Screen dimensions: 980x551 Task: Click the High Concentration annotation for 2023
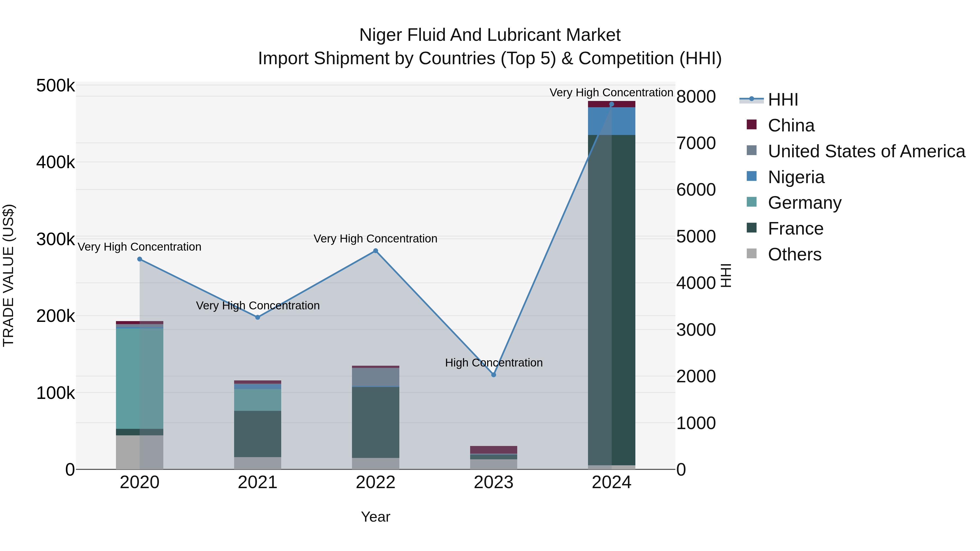pyautogui.click(x=494, y=363)
